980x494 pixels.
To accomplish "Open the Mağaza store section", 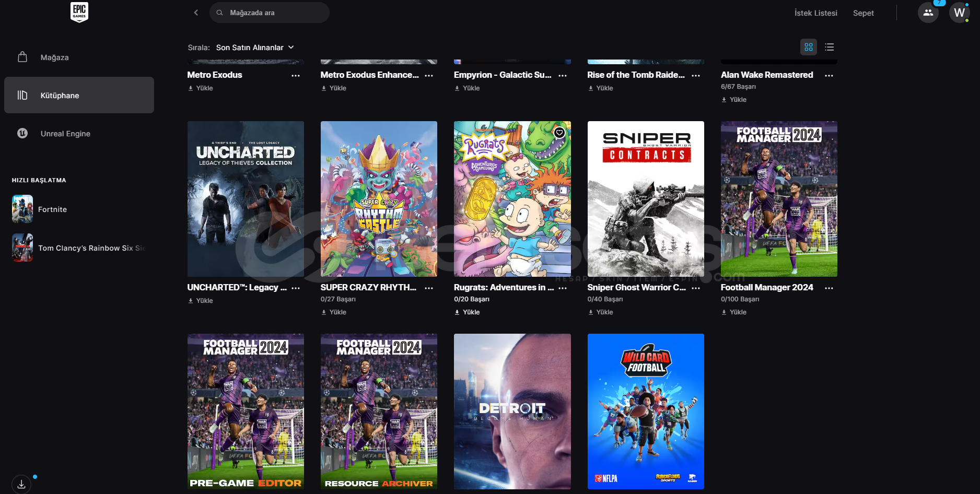I will pyautogui.click(x=79, y=57).
